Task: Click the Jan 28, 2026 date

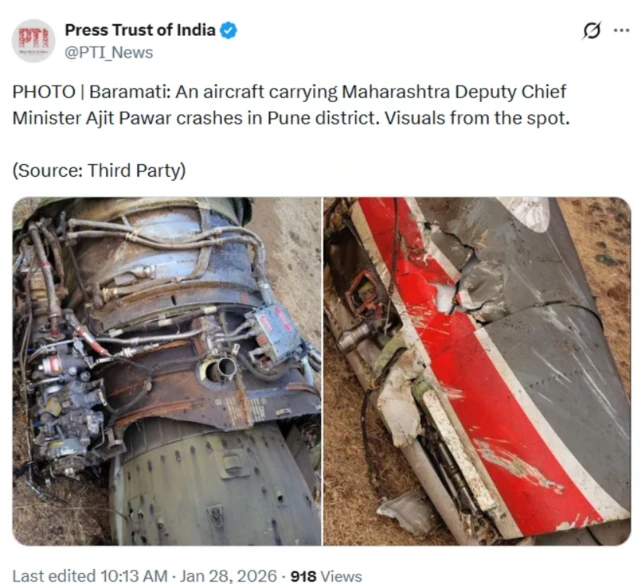Action: coord(228,576)
